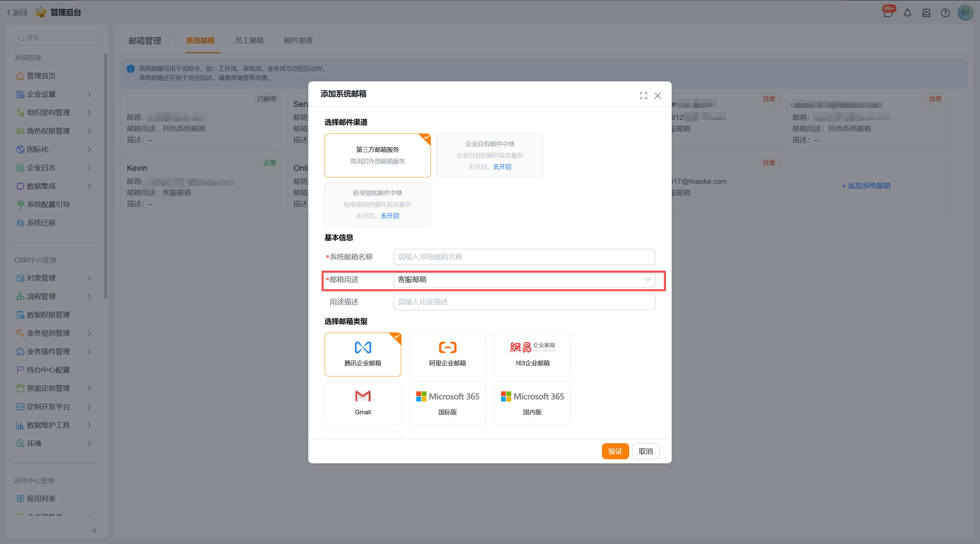Collapse the left sidebar

(94, 531)
